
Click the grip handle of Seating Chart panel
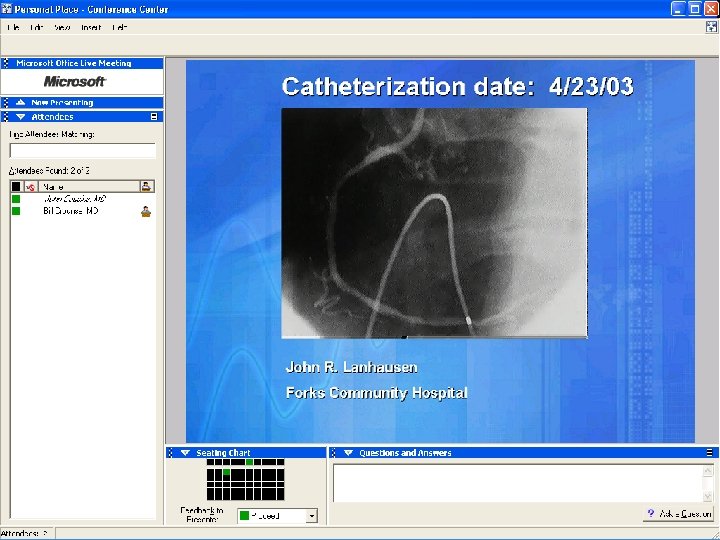tap(170, 453)
